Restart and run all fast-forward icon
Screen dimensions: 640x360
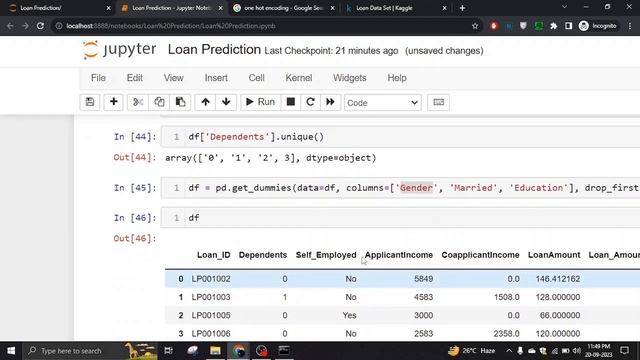[330, 102]
